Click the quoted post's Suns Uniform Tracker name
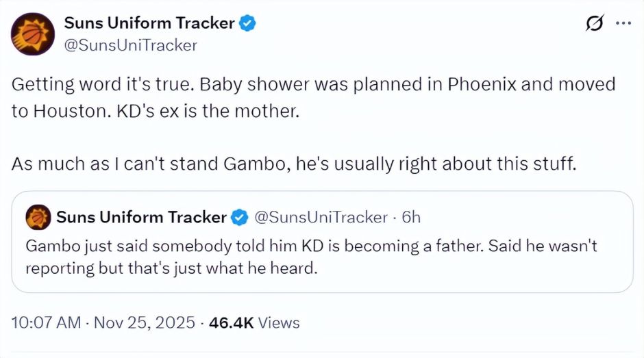644x358 pixels. [x=141, y=218]
